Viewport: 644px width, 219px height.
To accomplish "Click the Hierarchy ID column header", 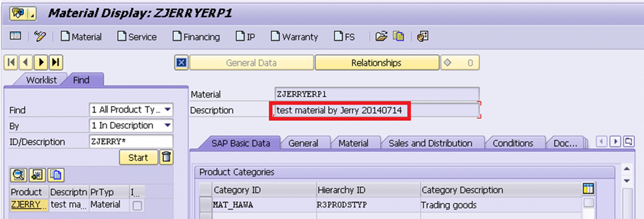I will [368, 190].
